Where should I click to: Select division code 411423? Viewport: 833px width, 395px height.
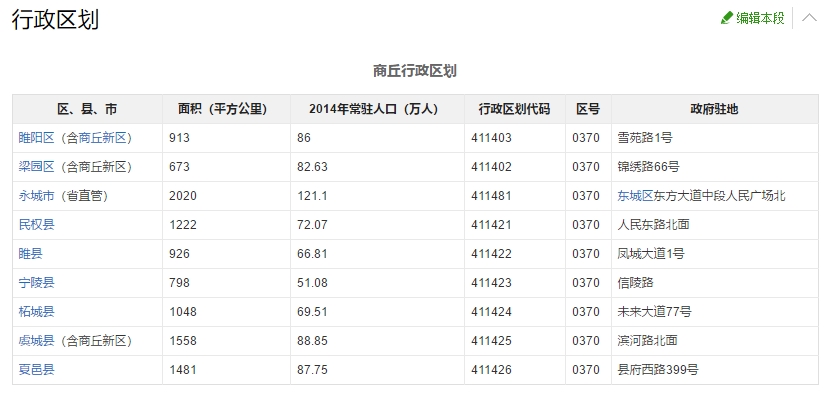tap(491, 283)
